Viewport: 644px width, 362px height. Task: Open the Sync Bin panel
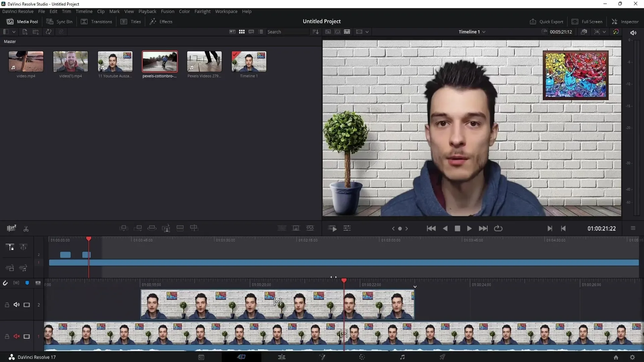(x=59, y=21)
